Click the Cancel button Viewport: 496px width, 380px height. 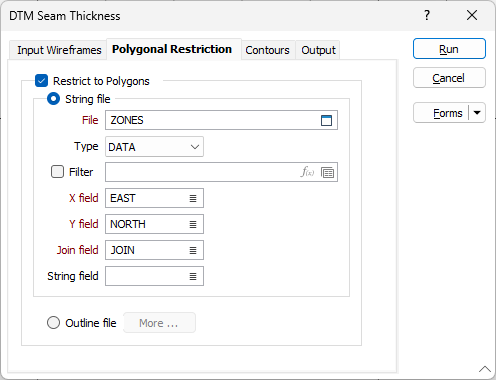pos(449,78)
